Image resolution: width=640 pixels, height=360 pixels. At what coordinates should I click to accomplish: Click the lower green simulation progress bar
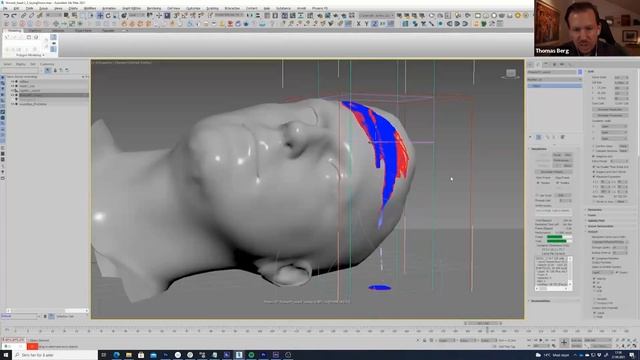pyautogui.click(x=559, y=241)
